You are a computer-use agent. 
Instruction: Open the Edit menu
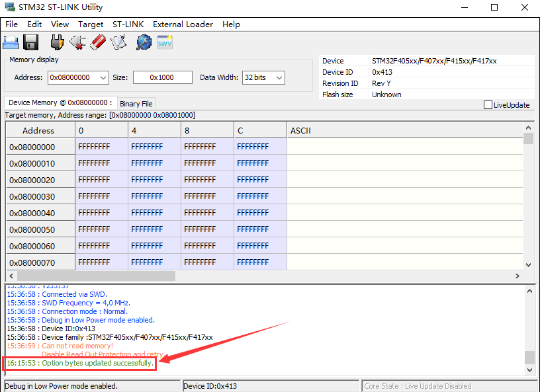(34, 24)
